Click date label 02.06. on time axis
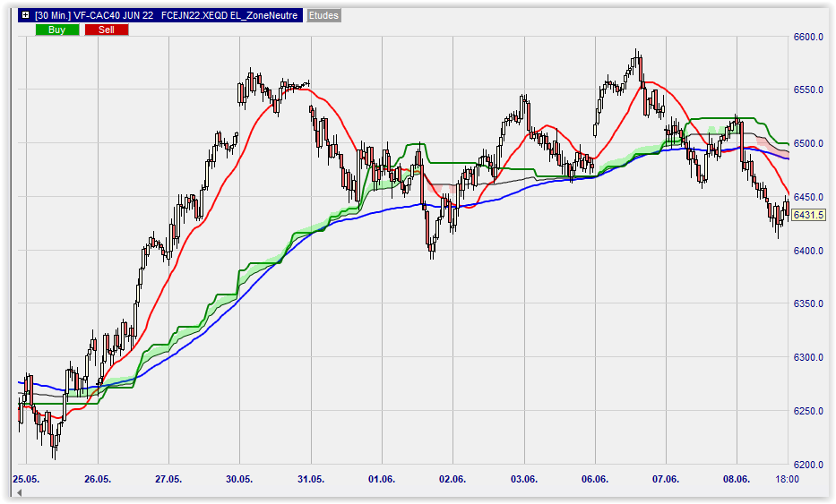This screenshot has width=836, height=504. (452, 479)
